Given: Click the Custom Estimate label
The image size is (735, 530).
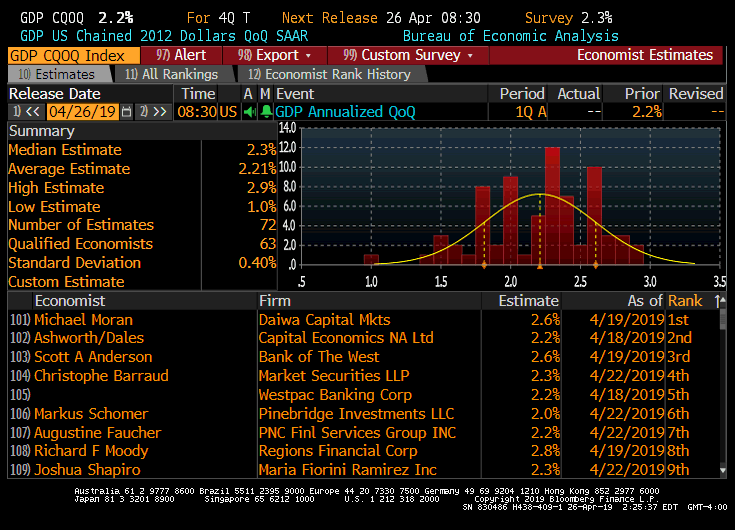Looking at the screenshot, I should (66, 282).
